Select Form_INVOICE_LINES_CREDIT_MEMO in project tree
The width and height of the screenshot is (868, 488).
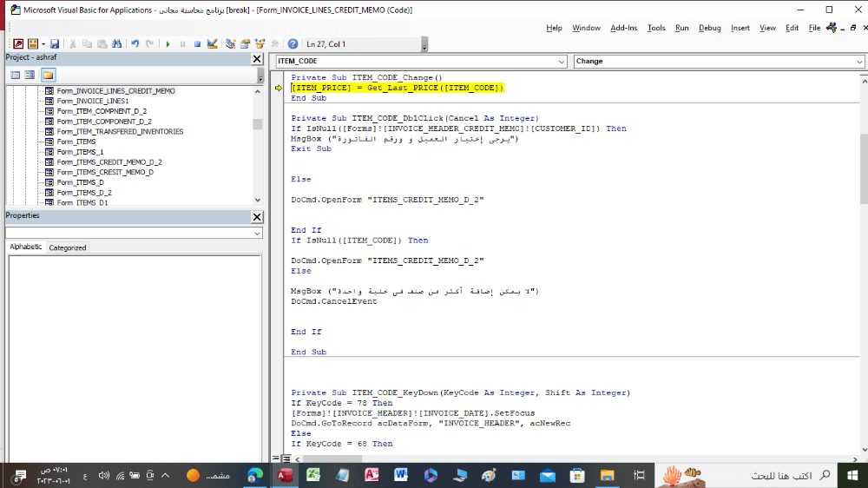115,91
